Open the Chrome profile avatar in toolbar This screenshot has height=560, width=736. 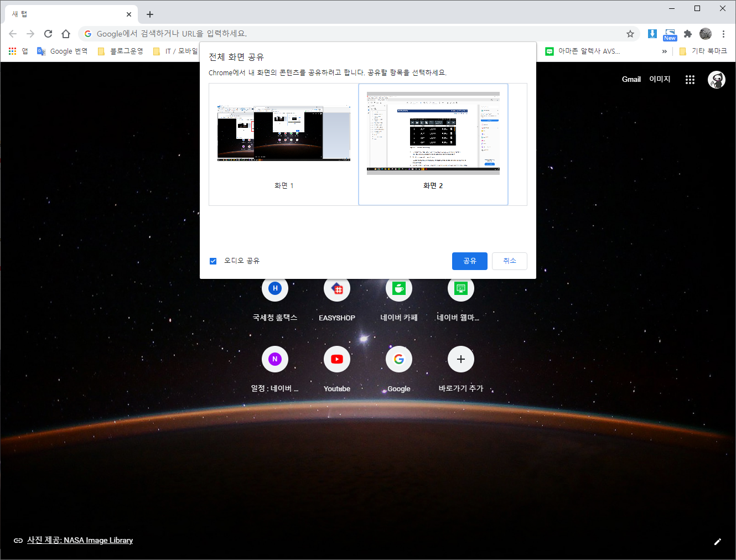pyautogui.click(x=706, y=34)
